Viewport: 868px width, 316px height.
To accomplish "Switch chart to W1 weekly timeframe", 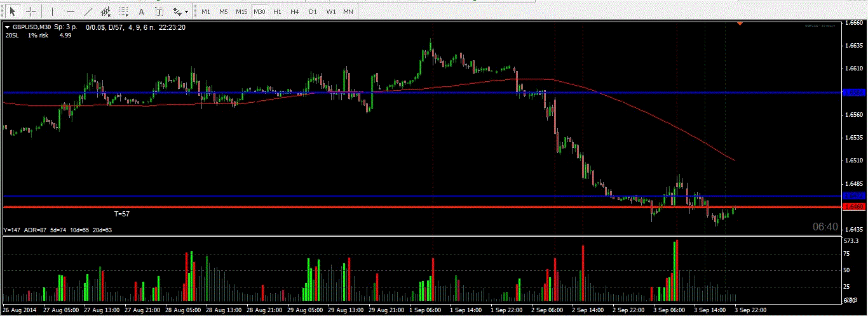I will 331,11.
